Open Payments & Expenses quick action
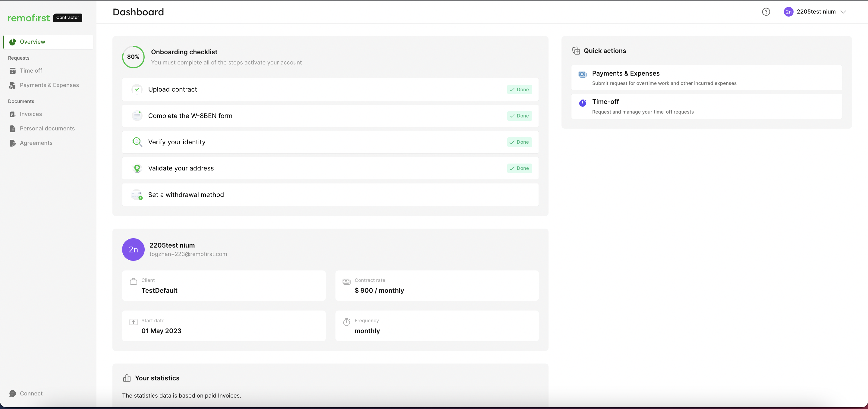This screenshot has height=409, width=868. (x=706, y=78)
